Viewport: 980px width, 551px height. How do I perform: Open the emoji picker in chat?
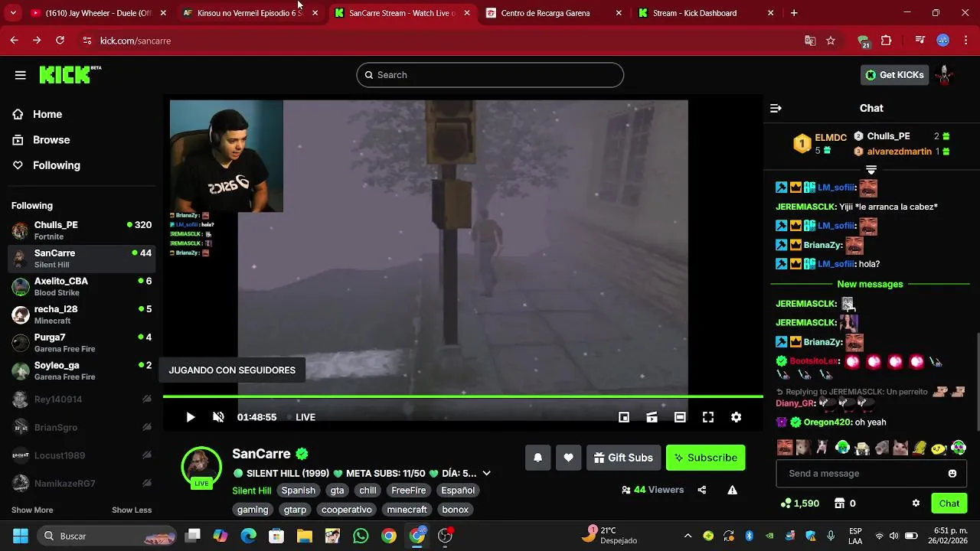[x=952, y=474]
